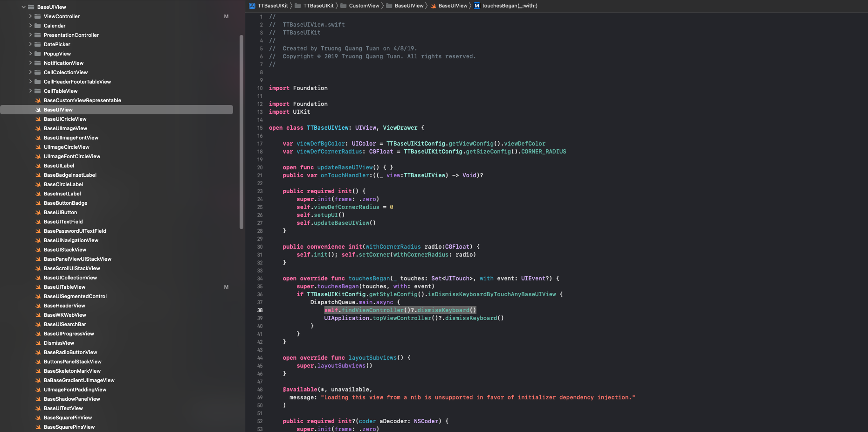
Task: Expand the Calendar folder
Action: coord(30,26)
